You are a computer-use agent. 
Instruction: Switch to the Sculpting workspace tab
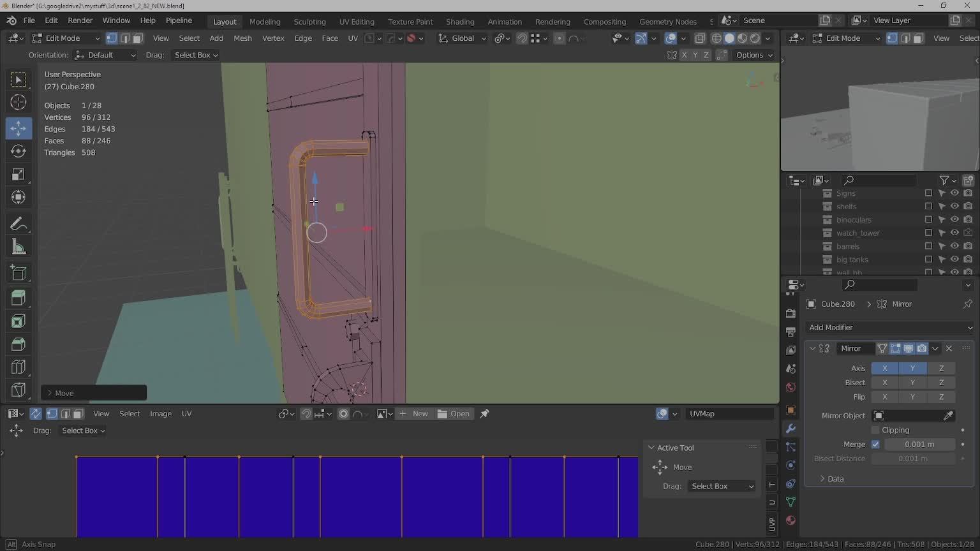309,22
